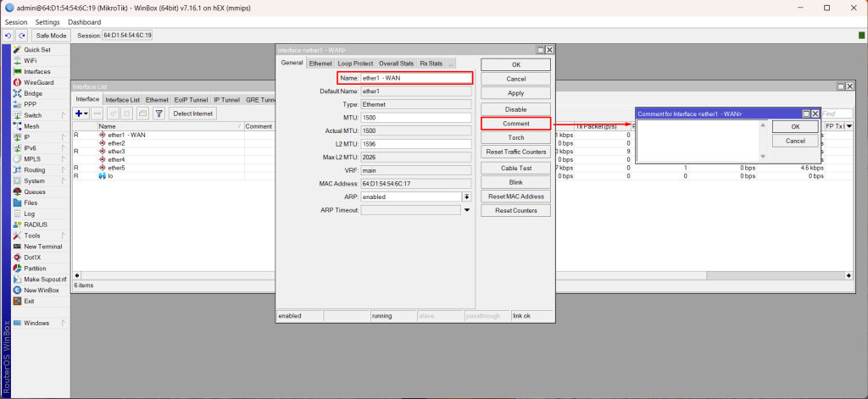
Task: Open Mesh in the sidebar
Action: click(x=31, y=126)
